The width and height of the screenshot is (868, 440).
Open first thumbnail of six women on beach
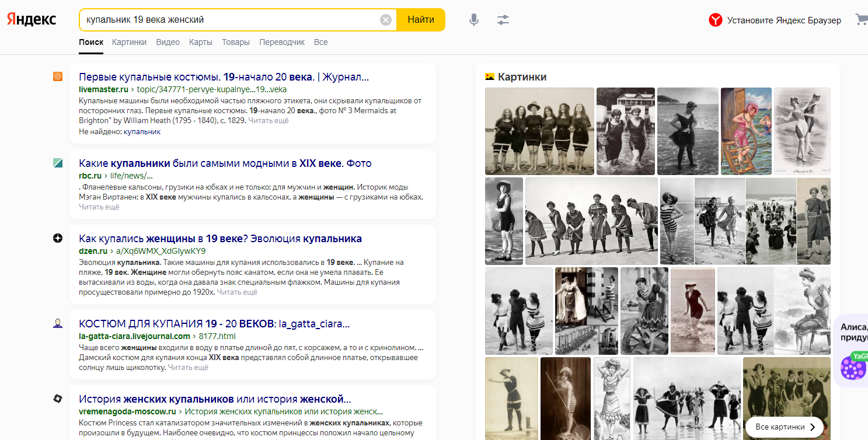click(x=539, y=131)
